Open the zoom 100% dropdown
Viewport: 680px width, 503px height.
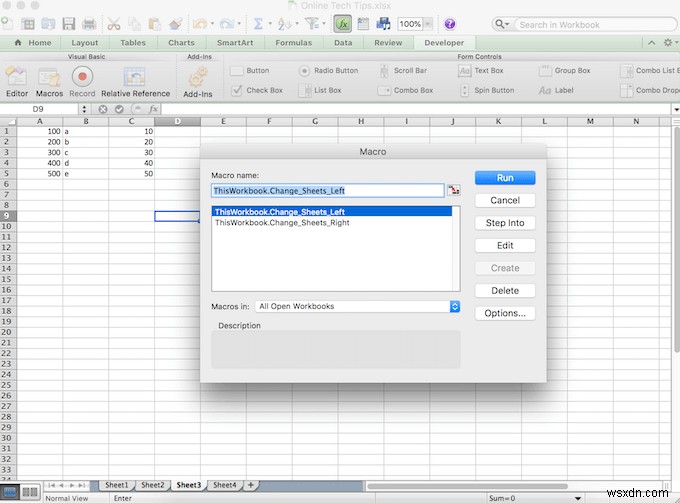point(428,24)
